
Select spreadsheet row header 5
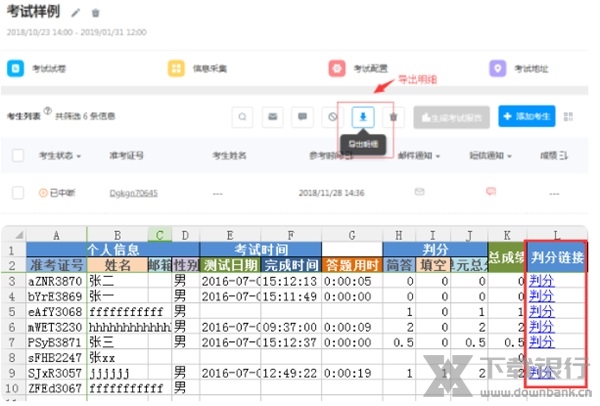(x=13, y=312)
